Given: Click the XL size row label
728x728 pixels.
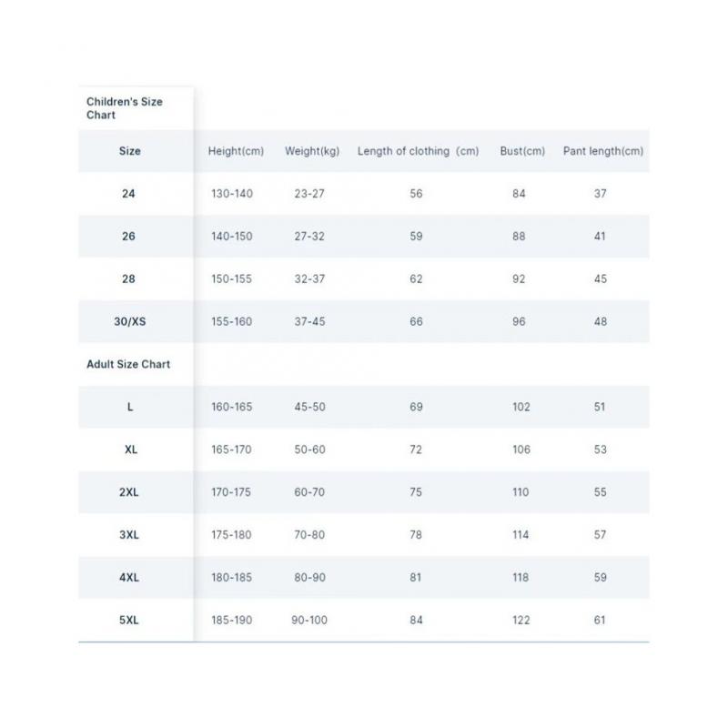Looking at the screenshot, I should (x=130, y=450).
